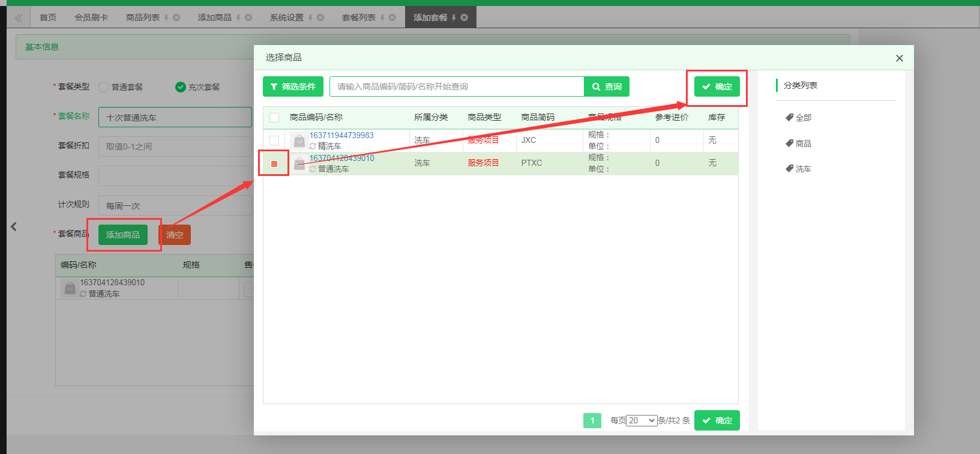Image resolution: width=980 pixels, height=454 pixels.
Task: Click the 商品类型 column header
Action: pos(484,117)
